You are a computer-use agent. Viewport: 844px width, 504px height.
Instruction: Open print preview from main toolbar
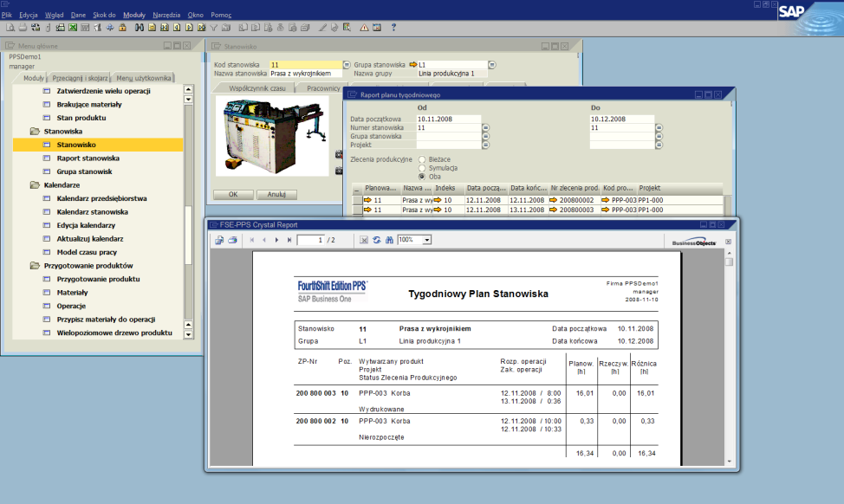point(10,28)
